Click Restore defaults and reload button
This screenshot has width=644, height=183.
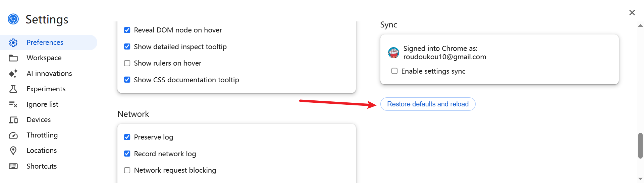click(x=428, y=104)
